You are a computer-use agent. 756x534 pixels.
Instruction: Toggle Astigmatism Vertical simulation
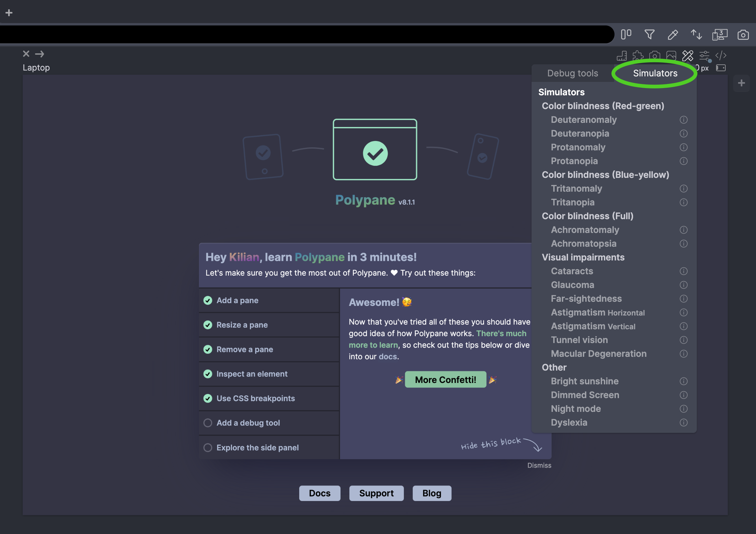(593, 326)
